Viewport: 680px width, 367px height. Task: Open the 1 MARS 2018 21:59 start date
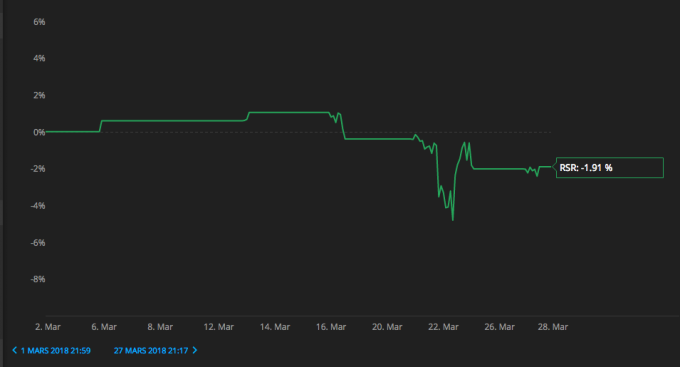coord(56,351)
